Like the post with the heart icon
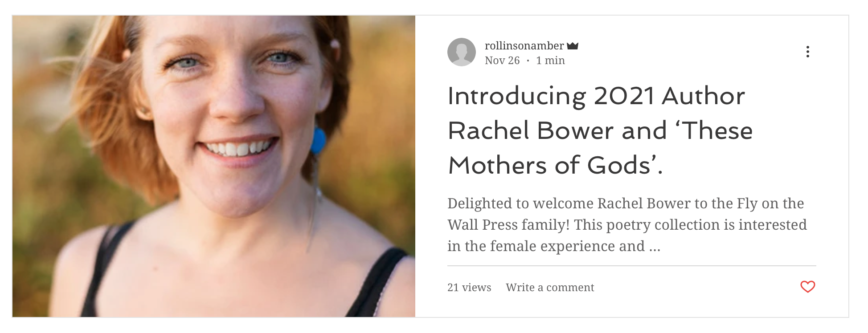Image resolution: width=868 pixels, height=333 pixels. [807, 287]
